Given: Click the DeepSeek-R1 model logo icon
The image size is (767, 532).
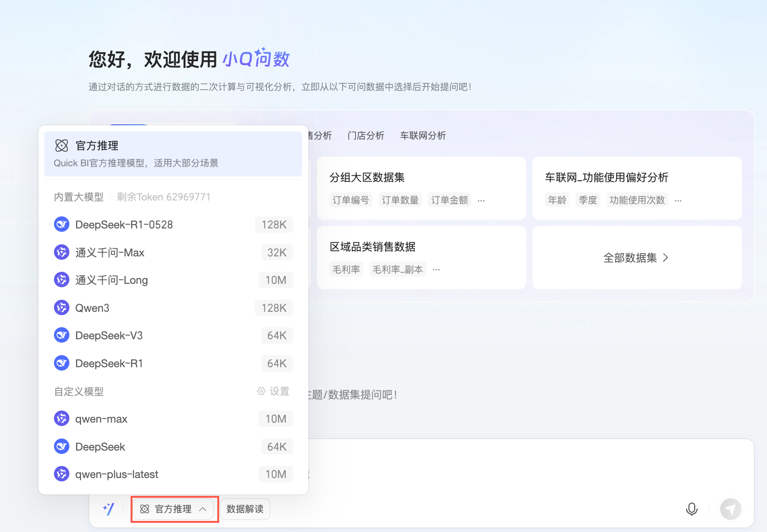Looking at the screenshot, I should [x=62, y=363].
